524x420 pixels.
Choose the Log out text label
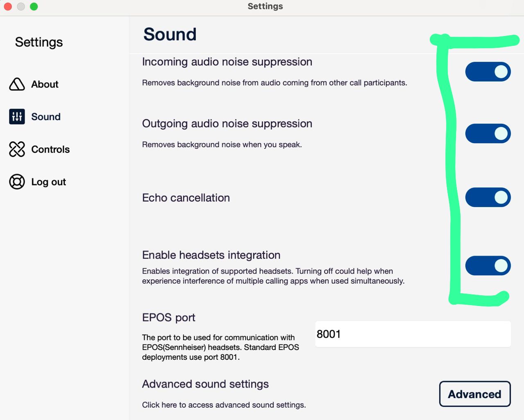(48, 182)
